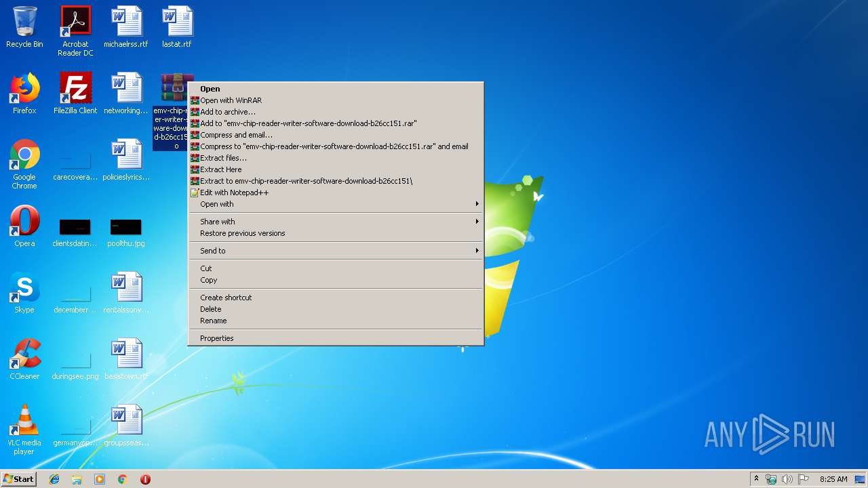Select michaelrss.rtf document icon
The height and width of the screenshot is (488, 868).
[126, 27]
